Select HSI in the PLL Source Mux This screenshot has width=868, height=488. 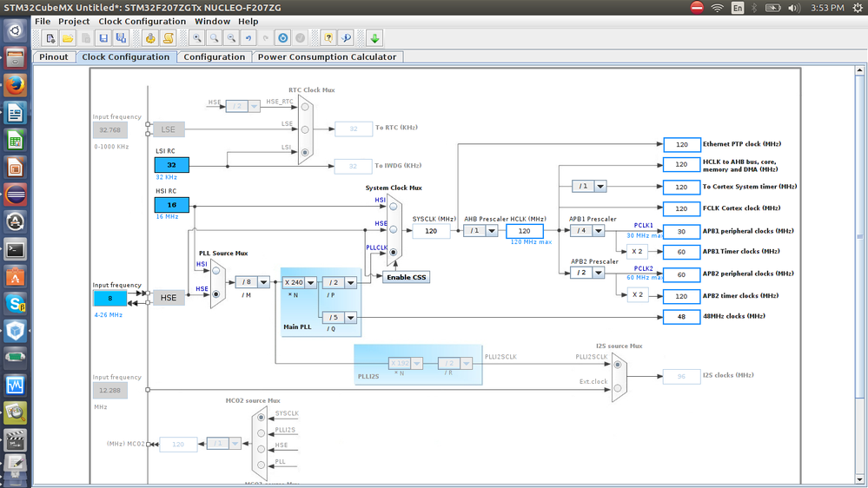point(216,271)
